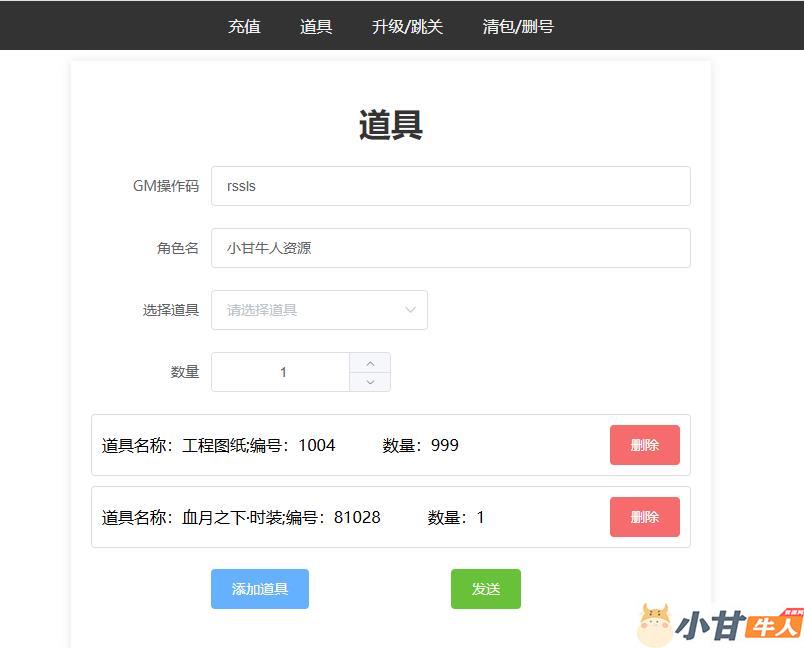
Task: Open the 清包/删号 menu item
Action: [x=518, y=26]
